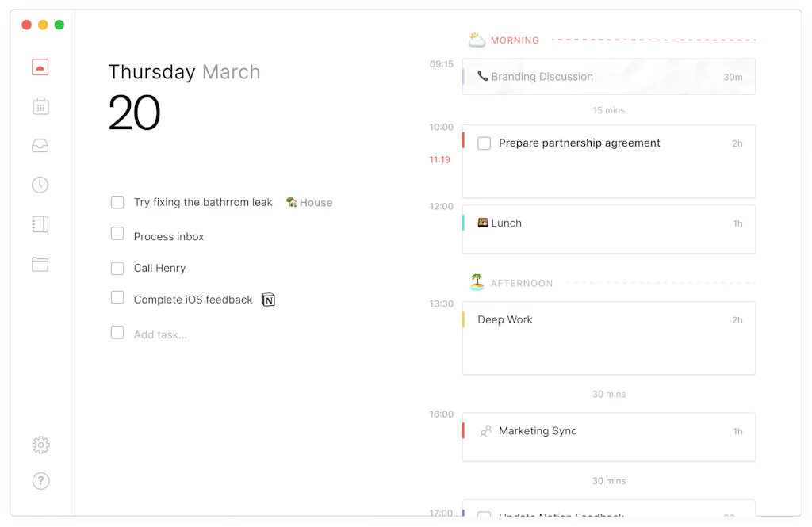Screen dimensions: 812x527
Task: Check off the Process inbox task
Action: click(117, 233)
